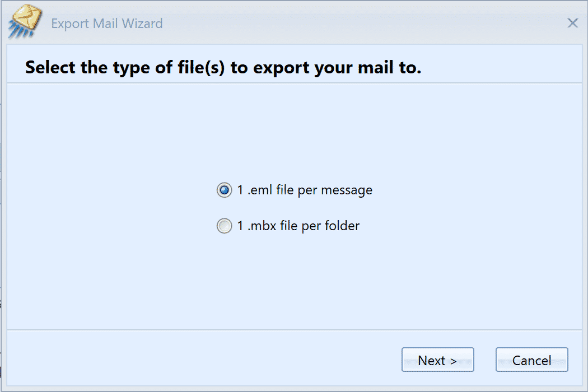
Task: Click the X icon at top-right of wizard
Action: coord(572,23)
